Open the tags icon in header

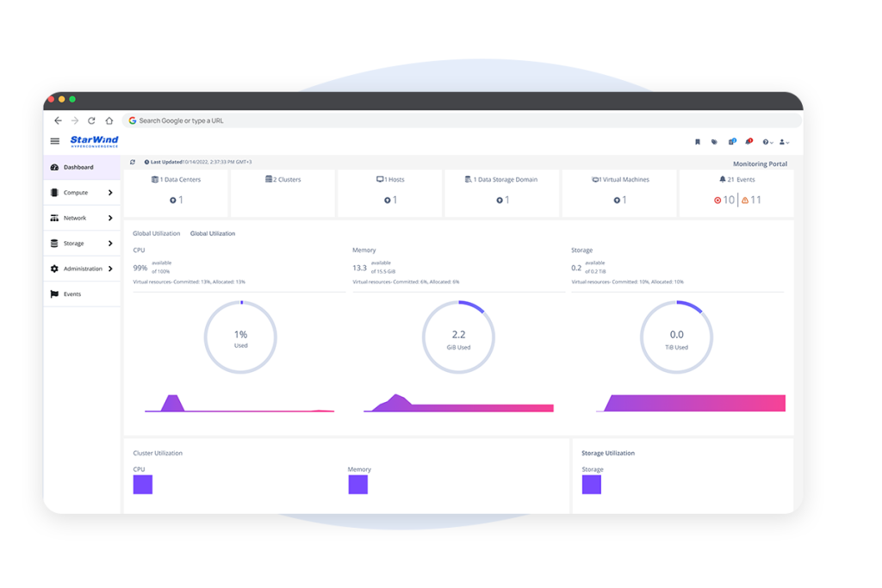[714, 142]
